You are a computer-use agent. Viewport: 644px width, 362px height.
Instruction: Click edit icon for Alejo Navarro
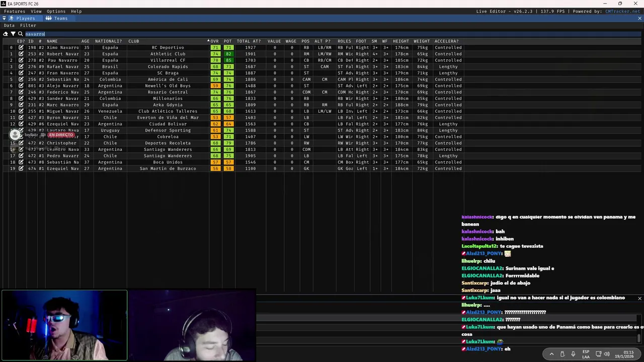point(21,86)
